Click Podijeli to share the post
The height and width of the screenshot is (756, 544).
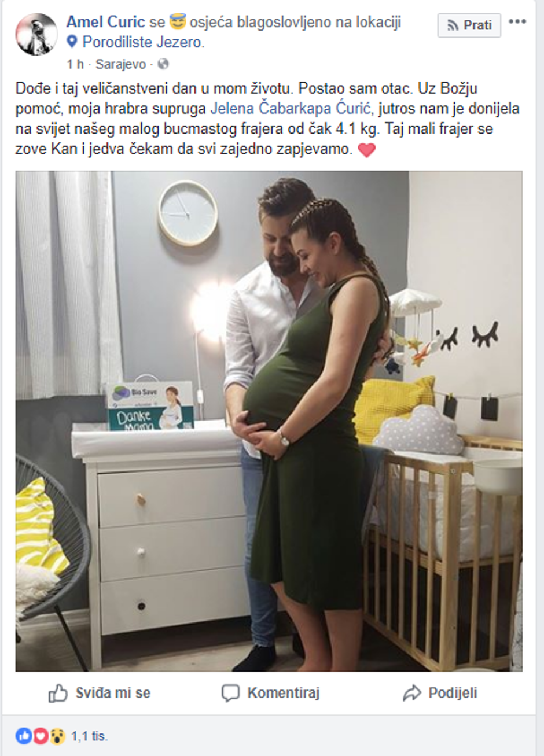click(x=440, y=693)
